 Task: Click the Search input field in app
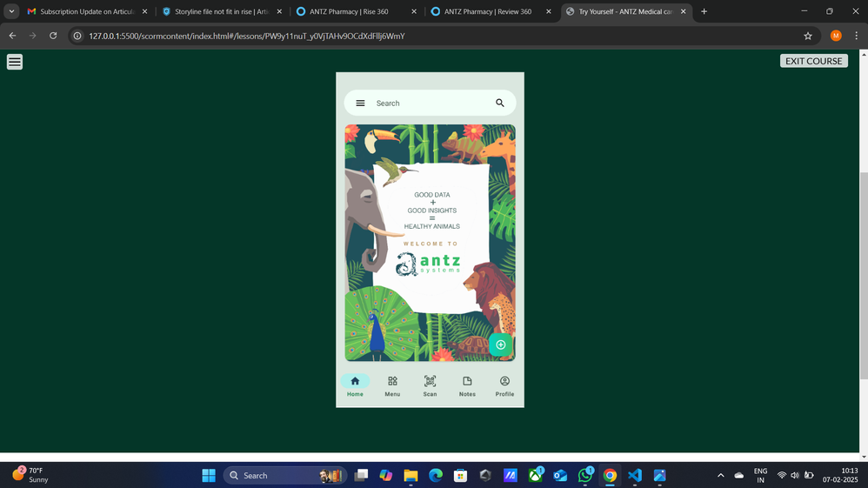click(431, 103)
